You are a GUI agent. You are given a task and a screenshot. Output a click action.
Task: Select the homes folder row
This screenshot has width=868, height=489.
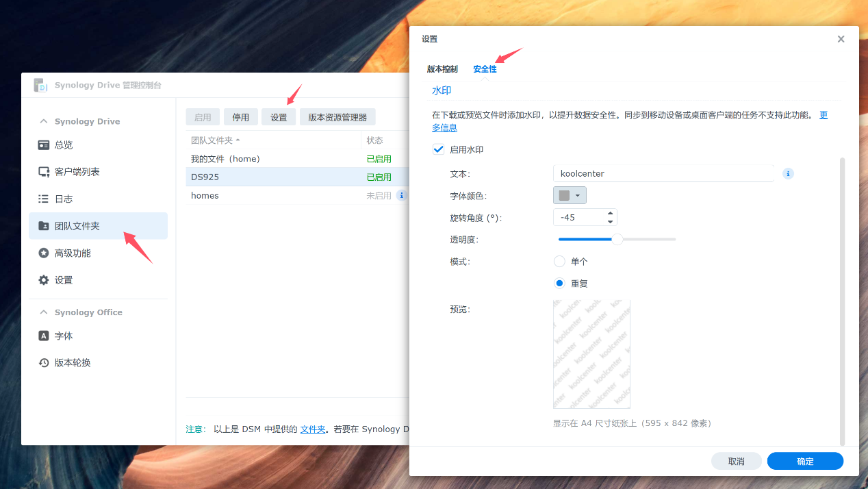(297, 195)
